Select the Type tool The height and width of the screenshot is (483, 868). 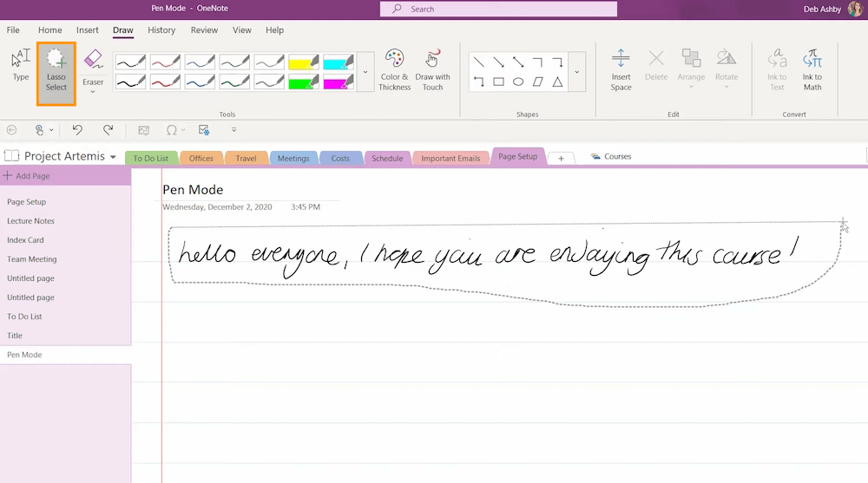coord(21,65)
